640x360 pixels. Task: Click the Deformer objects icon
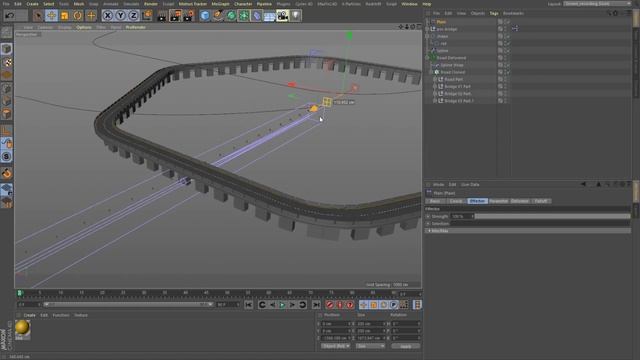[256, 16]
